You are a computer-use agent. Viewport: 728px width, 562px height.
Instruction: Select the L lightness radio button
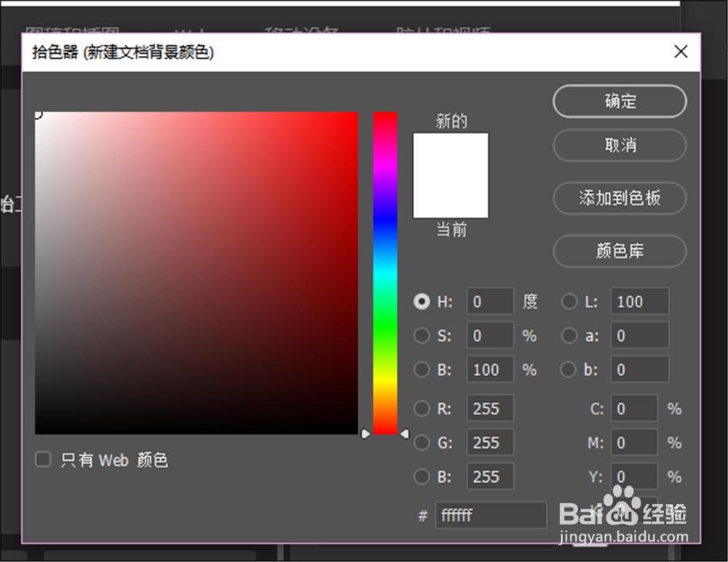click(x=569, y=301)
